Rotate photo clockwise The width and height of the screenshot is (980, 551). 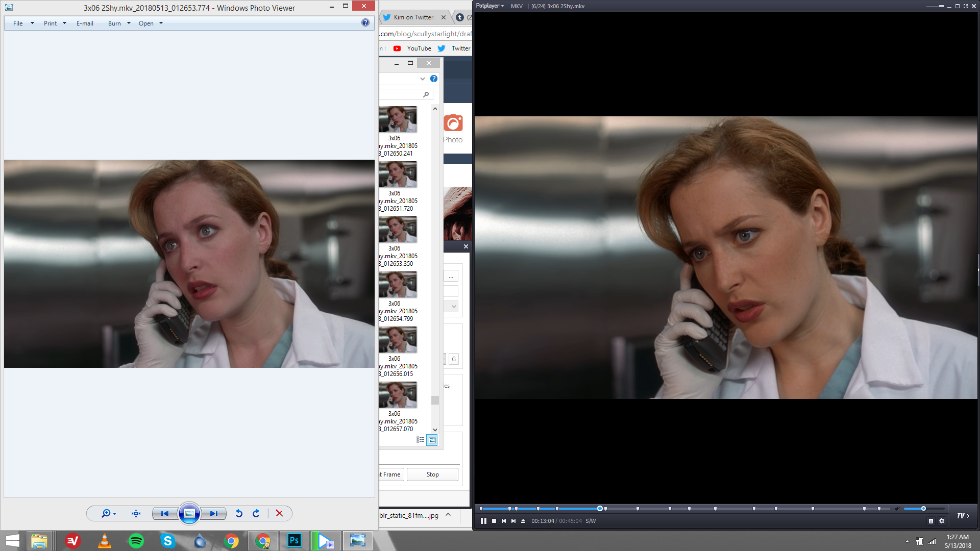click(256, 513)
